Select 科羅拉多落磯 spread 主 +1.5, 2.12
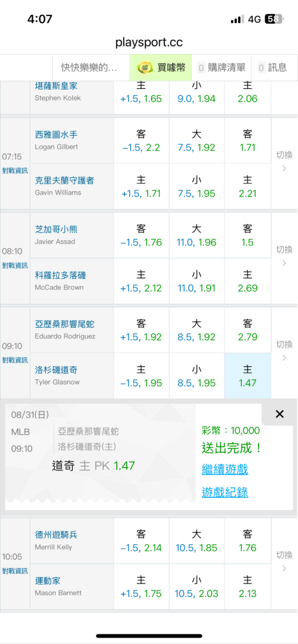298x644 pixels. [x=141, y=281]
